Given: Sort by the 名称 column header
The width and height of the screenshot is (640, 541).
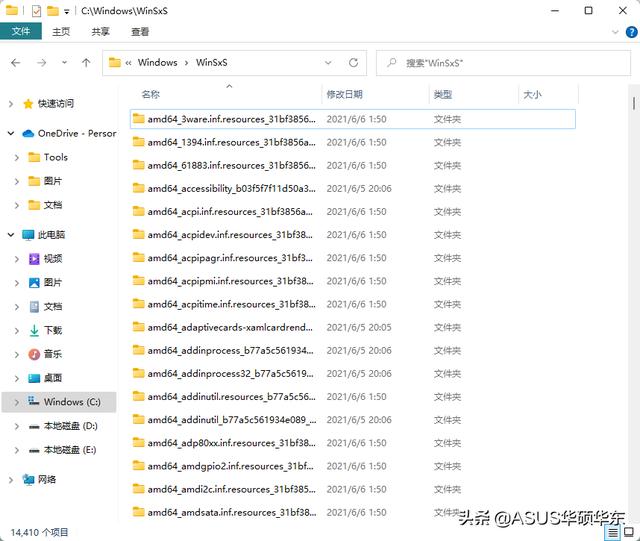Looking at the screenshot, I should click(150, 94).
